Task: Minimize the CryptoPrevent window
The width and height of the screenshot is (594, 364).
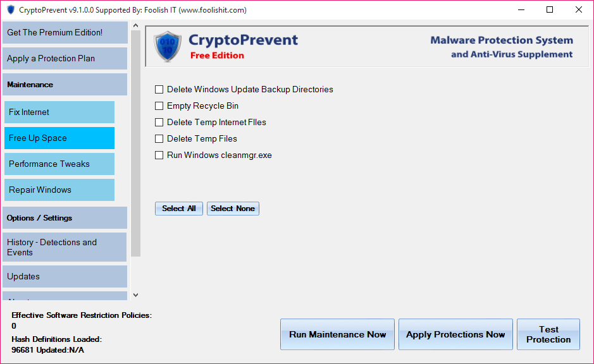Action: click(x=521, y=10)
